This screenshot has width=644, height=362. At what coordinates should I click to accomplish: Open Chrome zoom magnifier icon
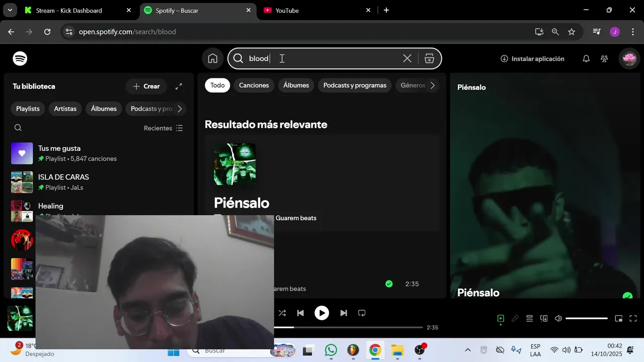[x=555, y=32]
